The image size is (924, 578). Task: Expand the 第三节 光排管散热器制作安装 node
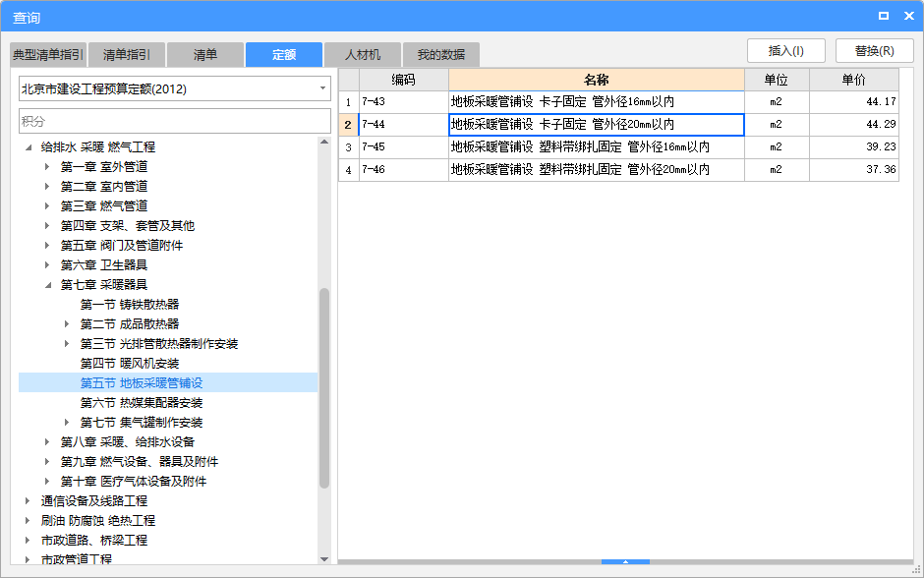pyautogui.click(x=67, y=343)
